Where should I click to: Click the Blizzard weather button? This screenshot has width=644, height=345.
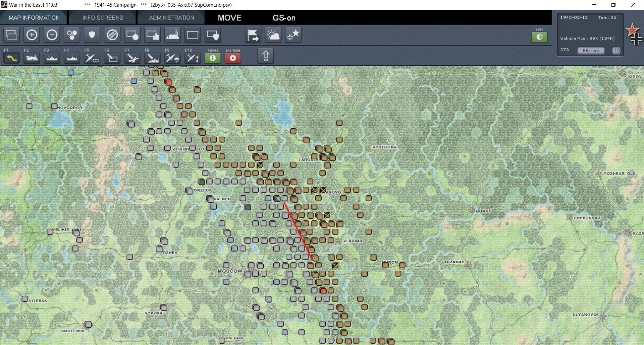click(x=591, y=50)
